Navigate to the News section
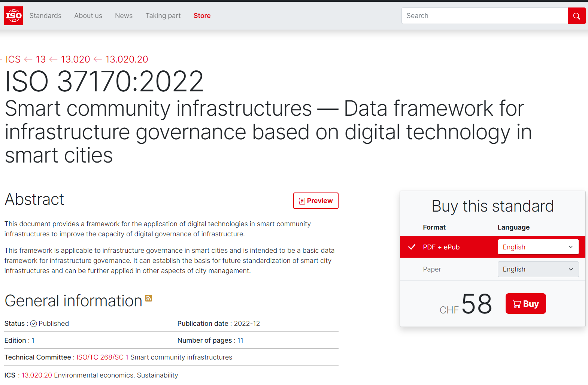This screenshot has height=385, width=588. (124, 16)
